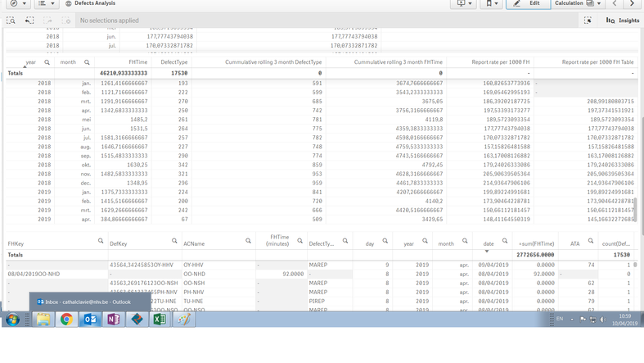644x363 pixels.
Task: Sort by Cummulative rolling 3 month DefectType header
Action: tap(273, 62)
